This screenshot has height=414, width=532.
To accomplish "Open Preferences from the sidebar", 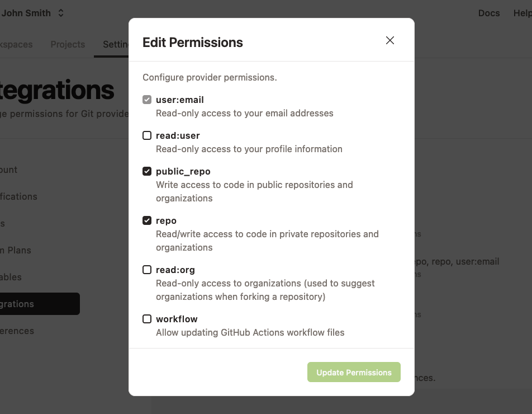I will (17, 331).
